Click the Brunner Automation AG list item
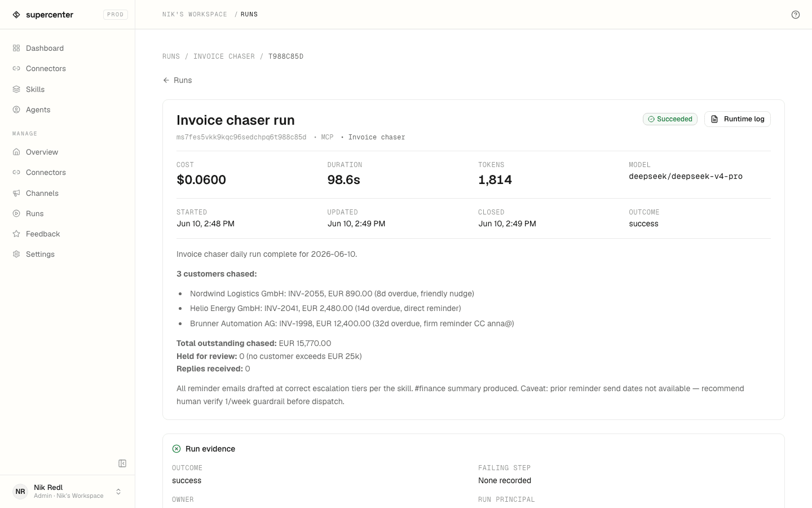The height and width of the screenshot is (508, 812). [352, 323]
